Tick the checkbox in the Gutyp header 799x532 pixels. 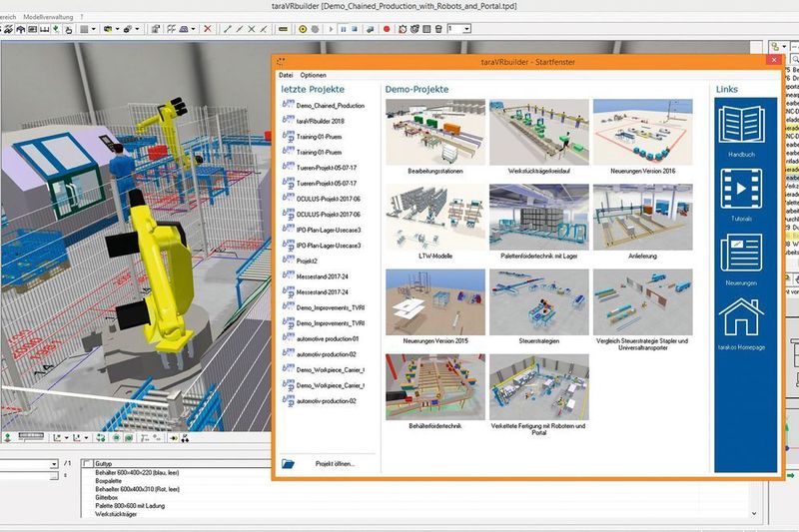tap(87, 464)
